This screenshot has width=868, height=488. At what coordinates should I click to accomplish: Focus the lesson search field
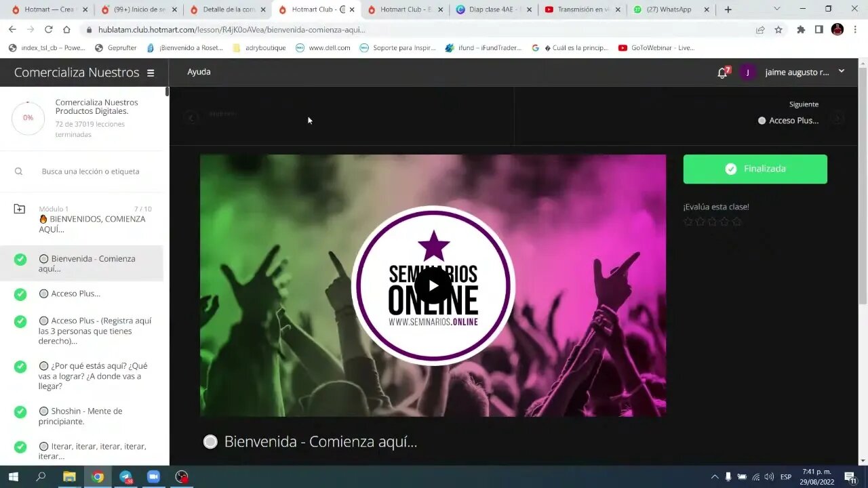pos(91,171)
